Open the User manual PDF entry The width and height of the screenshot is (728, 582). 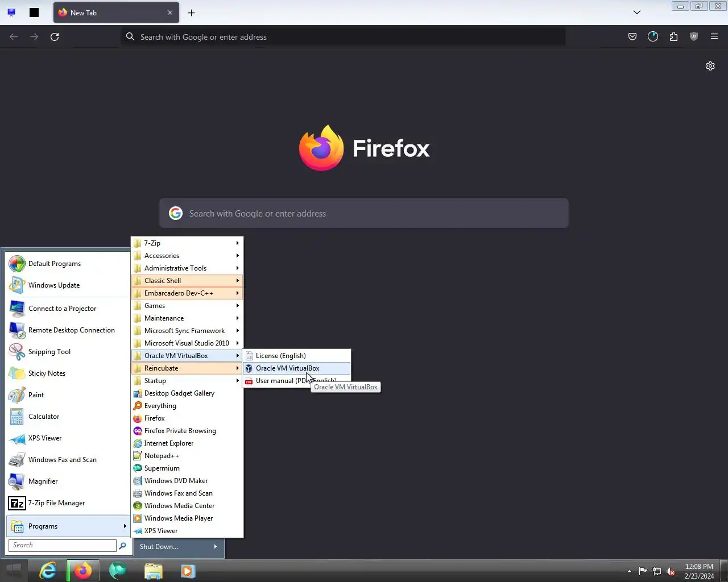click(297, 381)
